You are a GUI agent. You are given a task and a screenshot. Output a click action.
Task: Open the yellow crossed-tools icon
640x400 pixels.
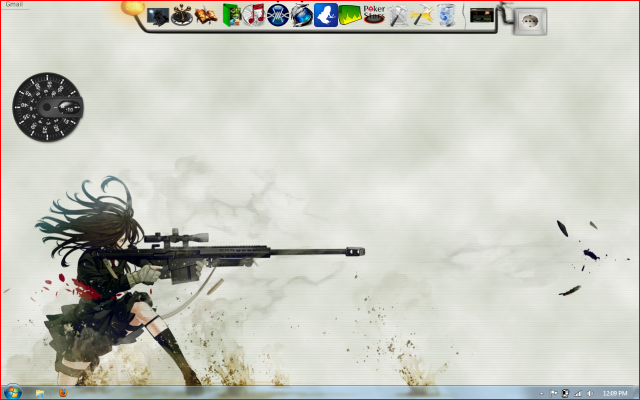pos(422,16)
